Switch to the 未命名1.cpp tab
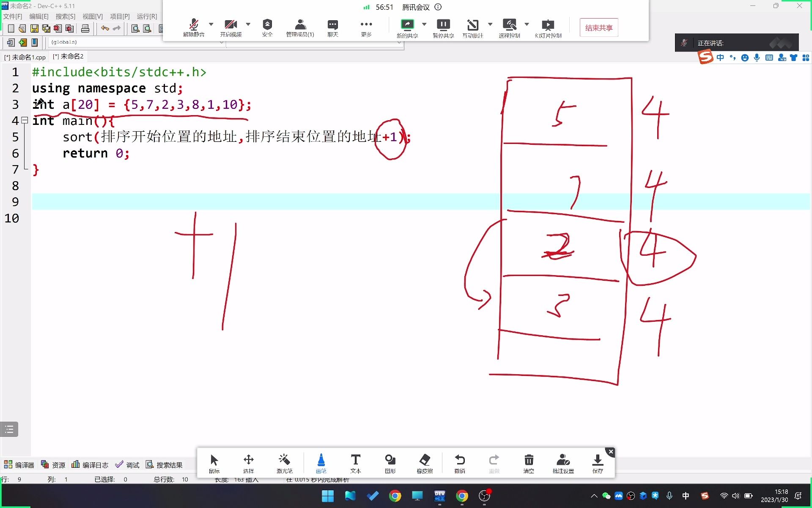 pyautogui.click(x=25, y=57)
